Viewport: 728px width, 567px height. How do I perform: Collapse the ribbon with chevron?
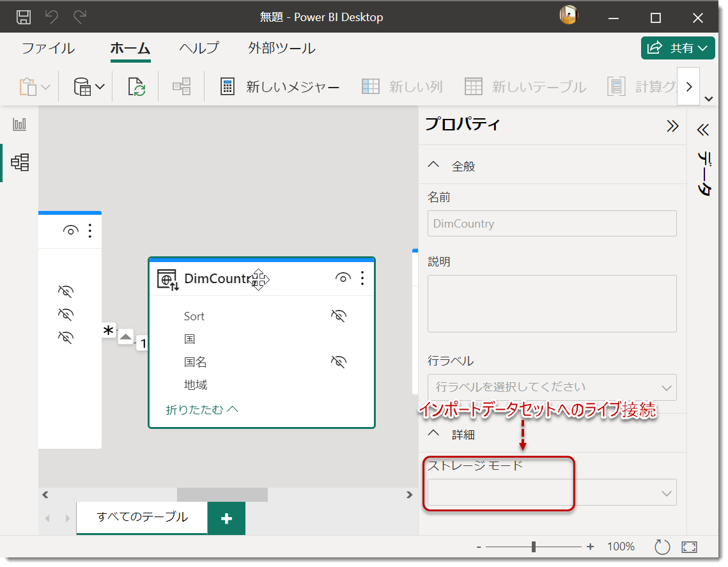click(x=708, y=99)
